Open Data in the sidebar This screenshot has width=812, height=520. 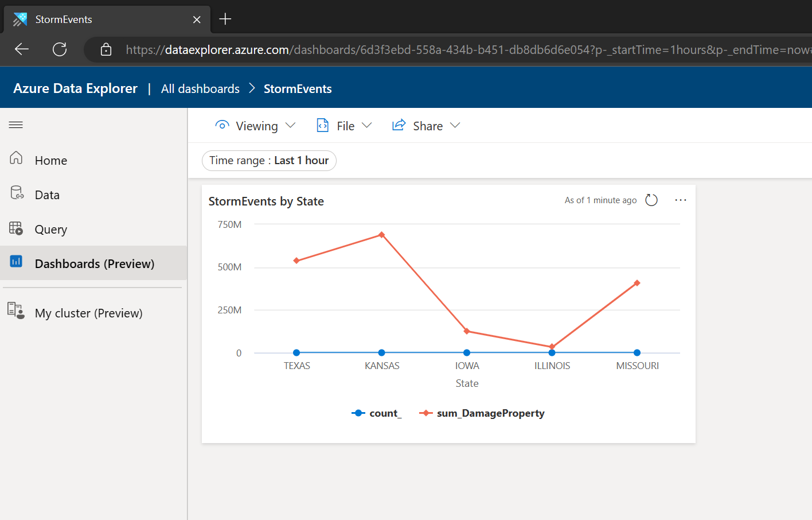tap(93, 195)
